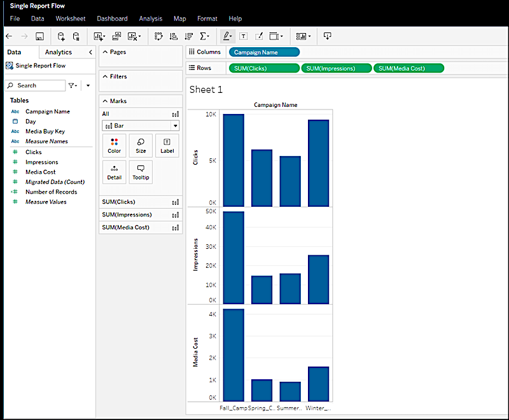Collapse the Pages shelf
The image size is (509, 420).
pyautogui.click(x=105, y=52)
